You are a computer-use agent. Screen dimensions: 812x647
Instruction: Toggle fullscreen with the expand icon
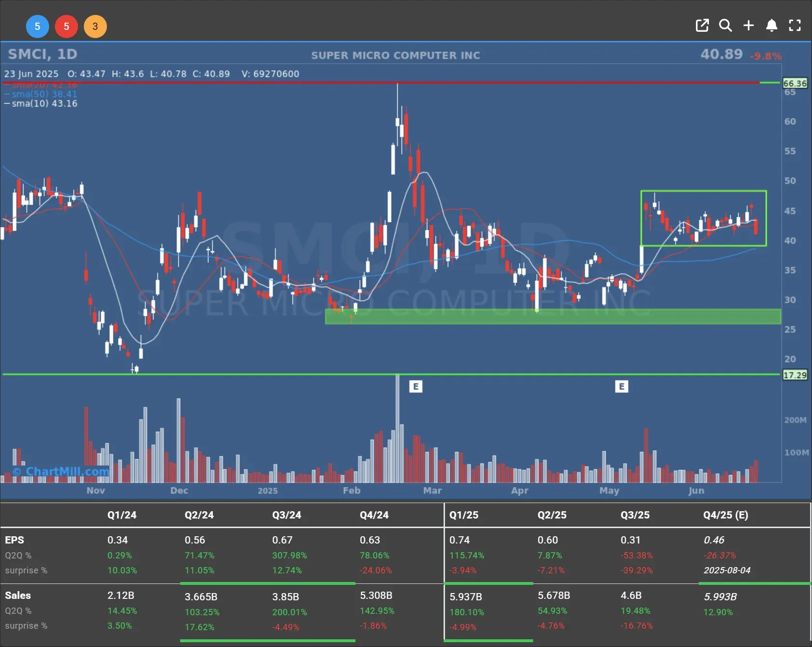coord(795,26)
